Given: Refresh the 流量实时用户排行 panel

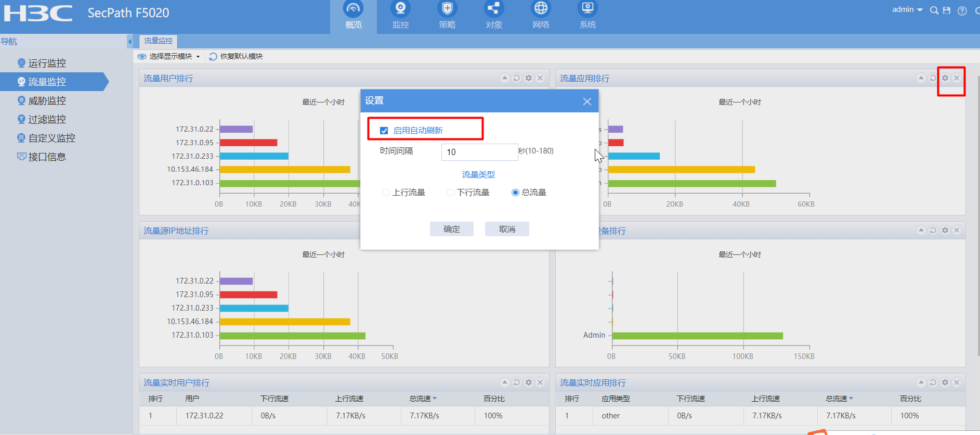Looking at the screenshot, I should click(x=517, y=382).
